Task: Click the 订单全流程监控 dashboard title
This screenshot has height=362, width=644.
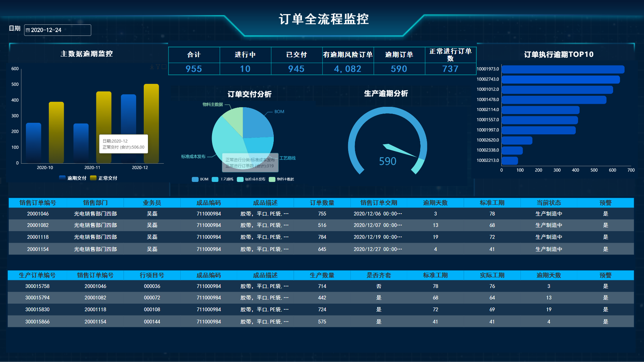Action: coord(324,19)
